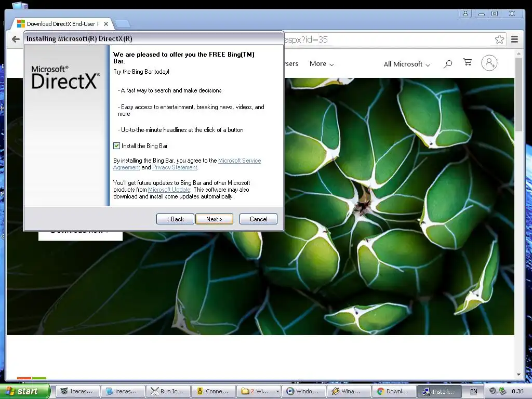Click the Back button in the DirectX installer
This screenshot has height=399, width=532.
coord(175,219)
